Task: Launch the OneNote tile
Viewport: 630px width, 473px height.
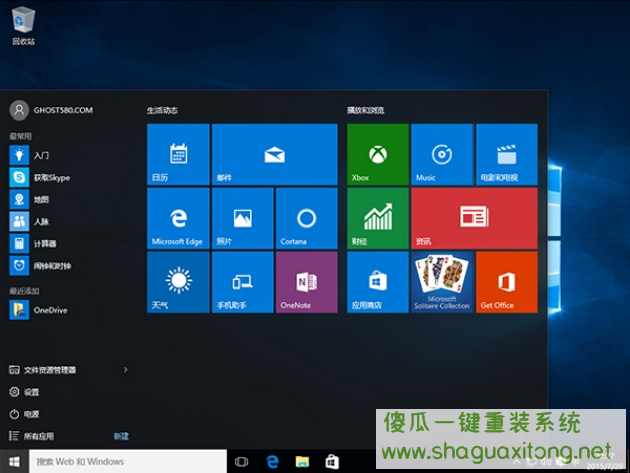Action: [307, 282]
